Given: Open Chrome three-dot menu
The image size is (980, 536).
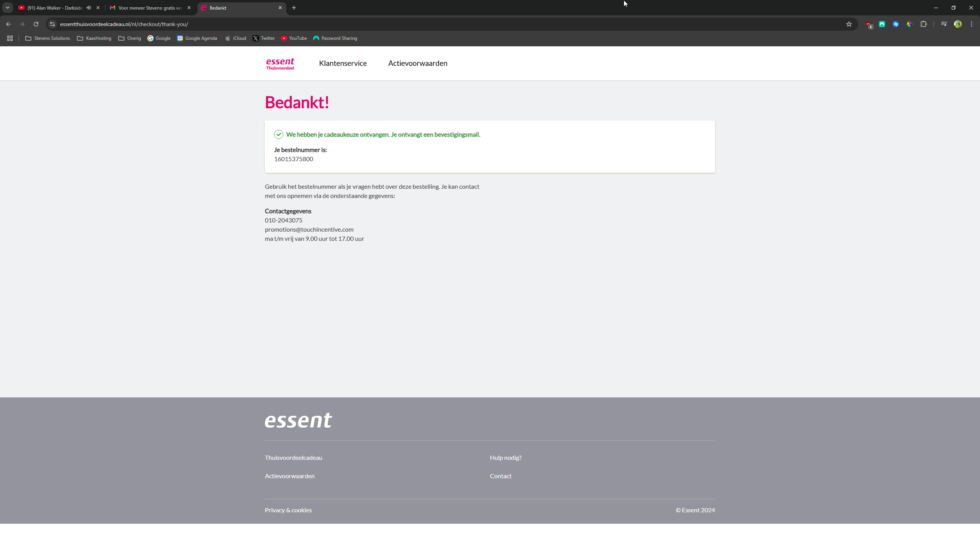Looking at the screenshot, I should (x=971, y=24).
